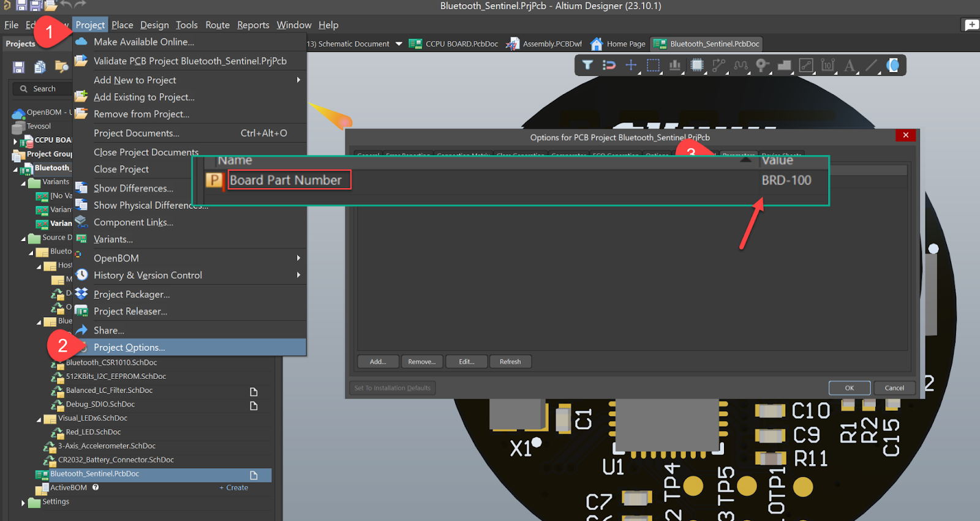Switch to the Assembly.PCBDwf tab

pos(551,44)
